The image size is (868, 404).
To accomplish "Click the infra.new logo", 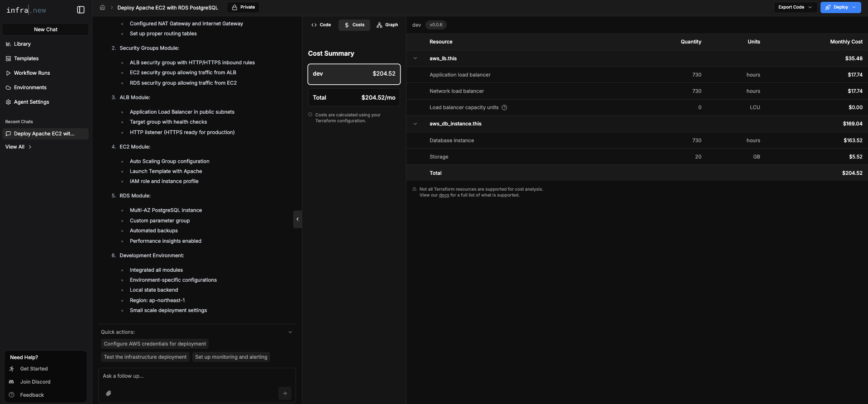I will (x=26, y=10).
